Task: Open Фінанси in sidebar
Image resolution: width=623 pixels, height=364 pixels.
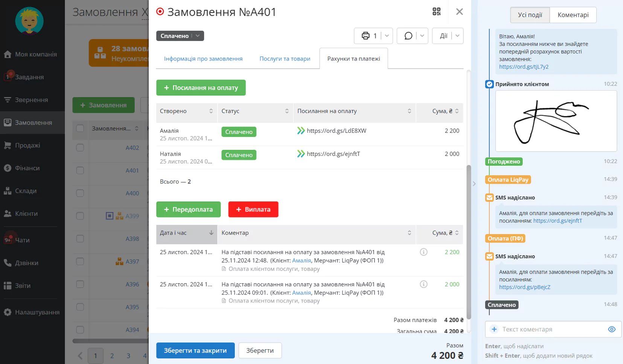Action: 32,168
